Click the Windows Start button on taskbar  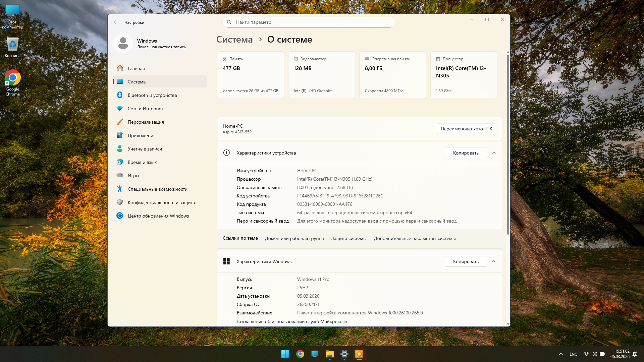click(x=285, y=354)
